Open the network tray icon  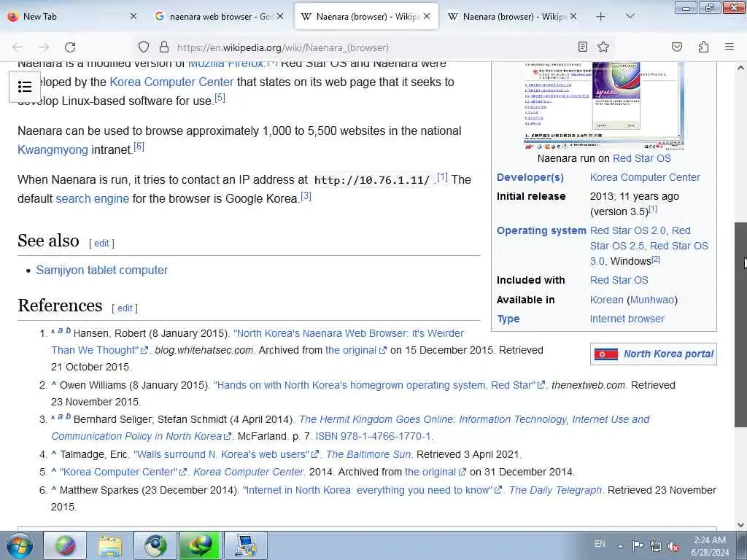656,546
